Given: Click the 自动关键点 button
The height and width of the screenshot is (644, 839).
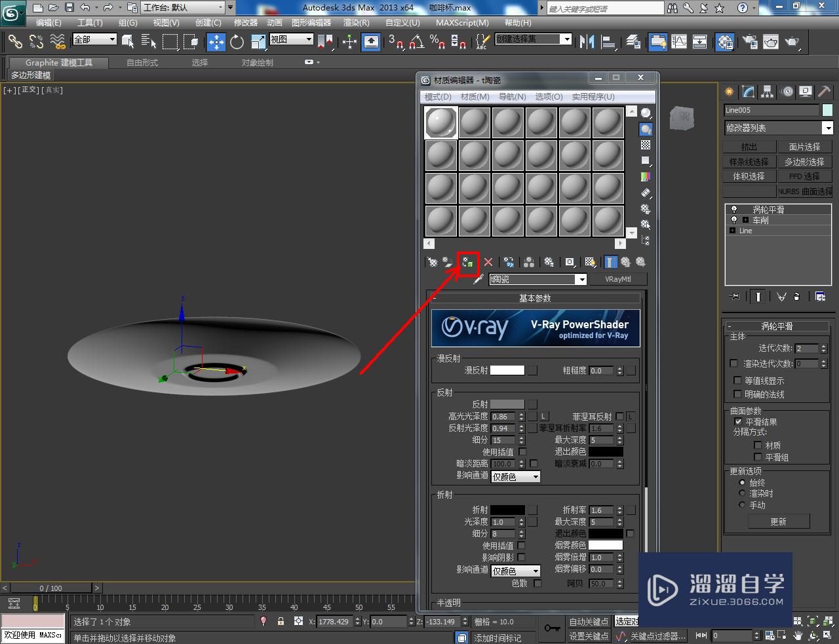Looking at the screenshot, I should (589, 622).
